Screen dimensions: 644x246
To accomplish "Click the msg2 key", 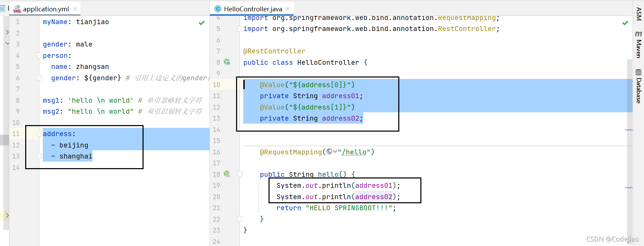I will tap(51, 111).
